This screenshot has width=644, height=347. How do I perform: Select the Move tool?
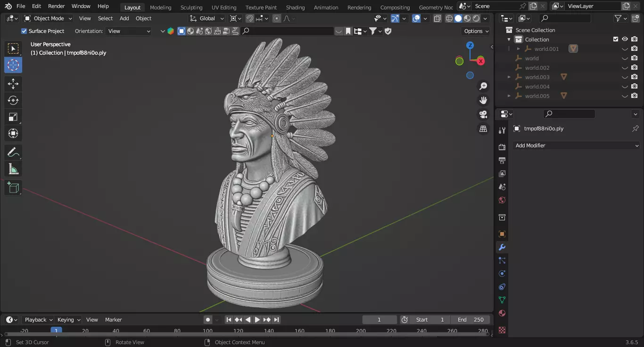point(13,84)
